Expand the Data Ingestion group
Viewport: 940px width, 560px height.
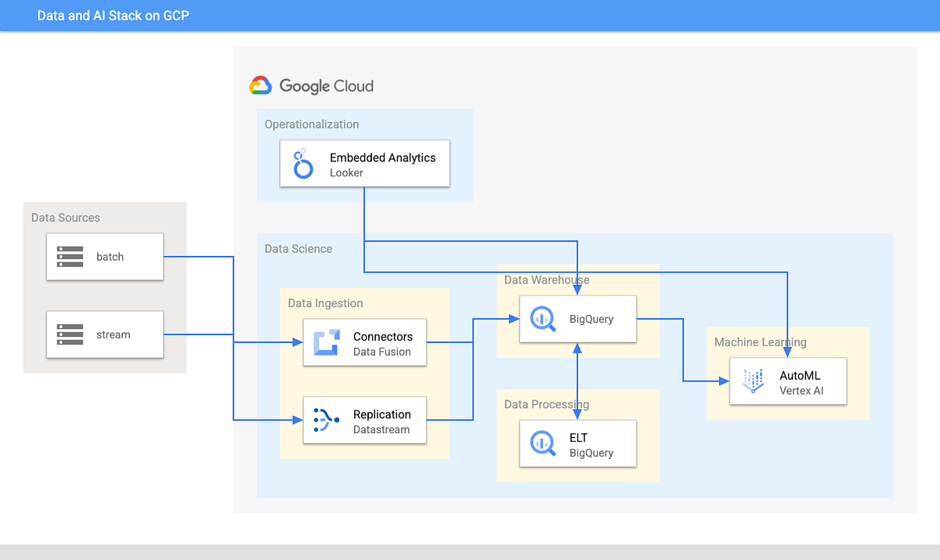coord(325,303)
